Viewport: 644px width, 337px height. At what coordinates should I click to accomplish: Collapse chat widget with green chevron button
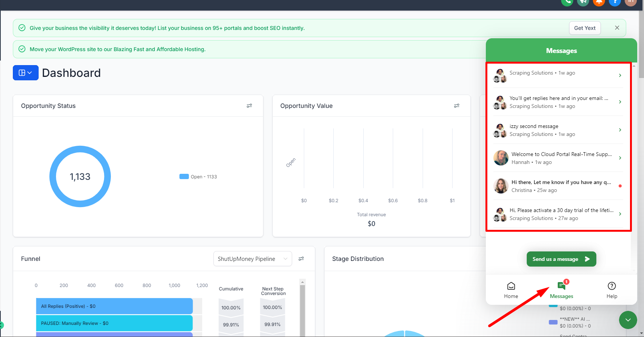[x=628, y=320]
